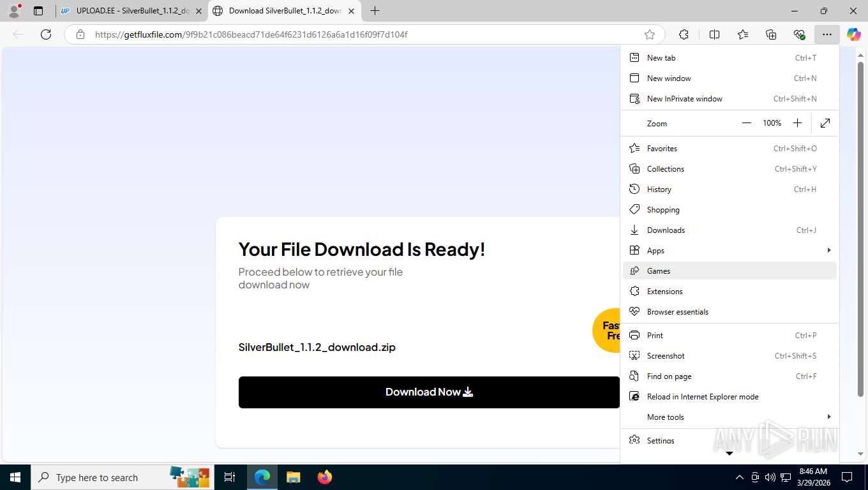Switch to the UPLOAD.EE SilverBullet tab
Viewport: 868px width, 490px height.
[x=131, y=11]
